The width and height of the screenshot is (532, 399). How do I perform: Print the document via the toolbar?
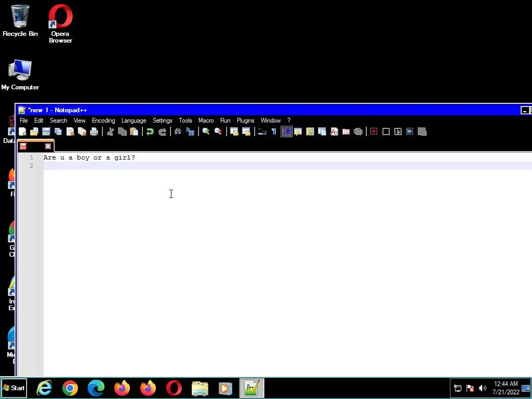click(x=94, y=131)
